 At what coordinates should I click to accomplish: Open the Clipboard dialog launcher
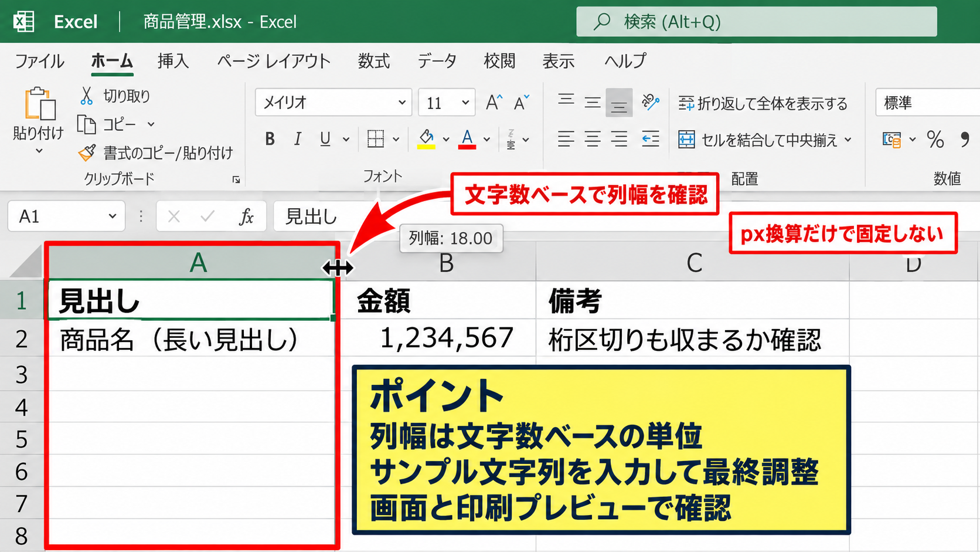[236, 180]
